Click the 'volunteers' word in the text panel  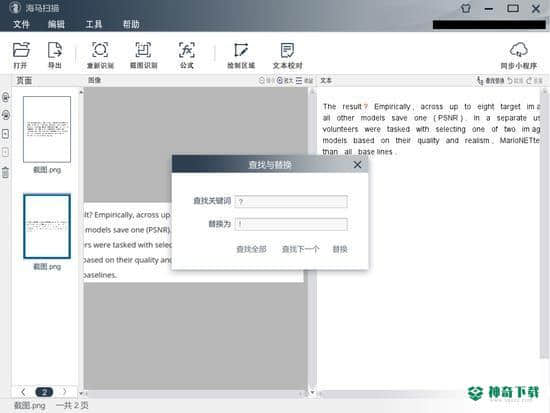pos(340,129)
